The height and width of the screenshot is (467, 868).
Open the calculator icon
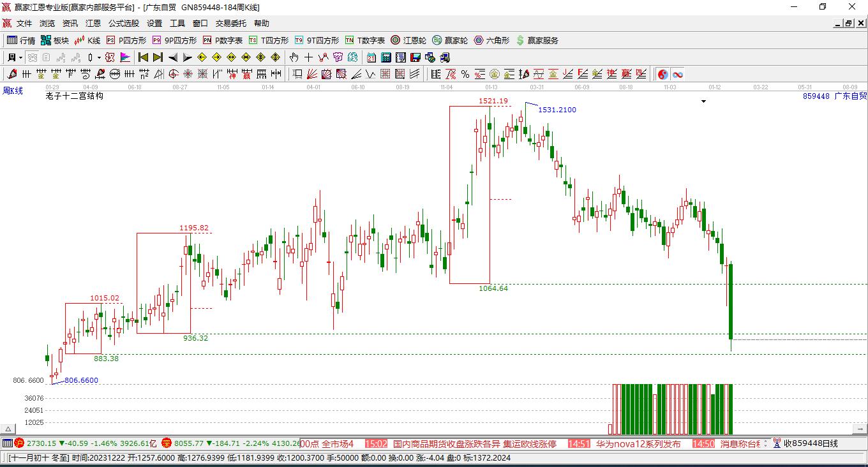(x=385, y=57)
